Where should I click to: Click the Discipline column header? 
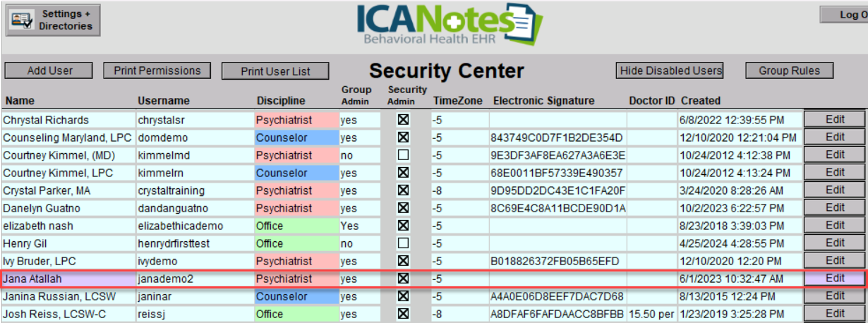point(281,101)
